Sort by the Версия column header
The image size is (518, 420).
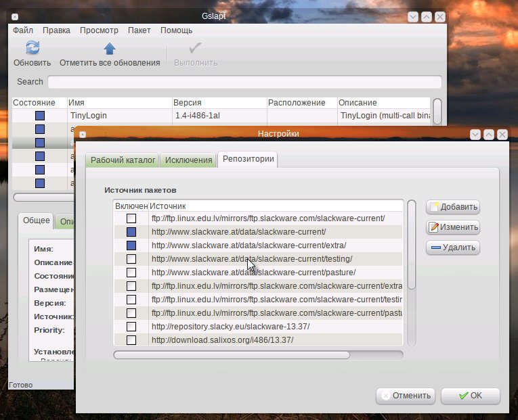219,103
